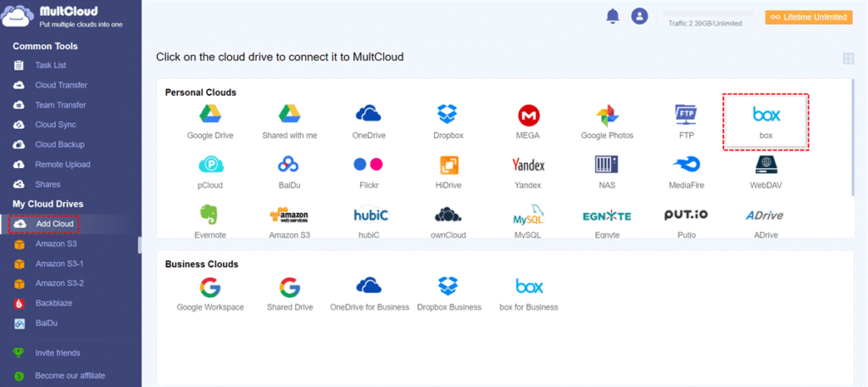The height and width of the screenshot is (387, 868).
Task: Select the FTP drive option
Action: point(687,122)
